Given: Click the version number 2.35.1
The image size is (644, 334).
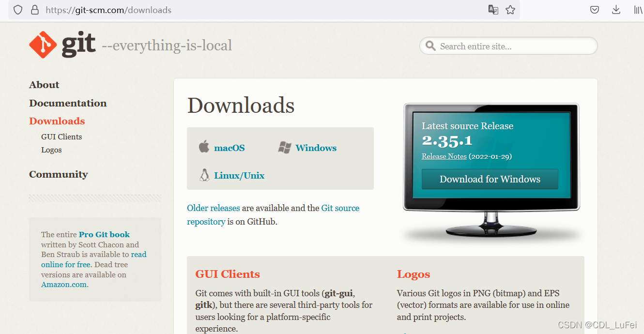Looking at the screenshot, I should pyautogui.click(x=447, y=141).
